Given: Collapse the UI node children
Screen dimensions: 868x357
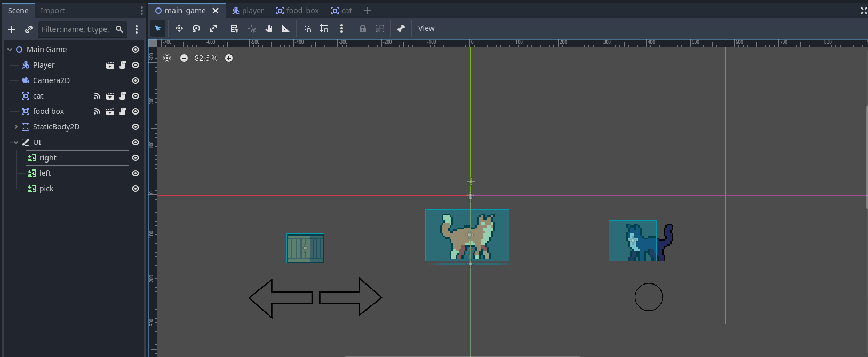Looking at the screenshot, I should [16, 142].
